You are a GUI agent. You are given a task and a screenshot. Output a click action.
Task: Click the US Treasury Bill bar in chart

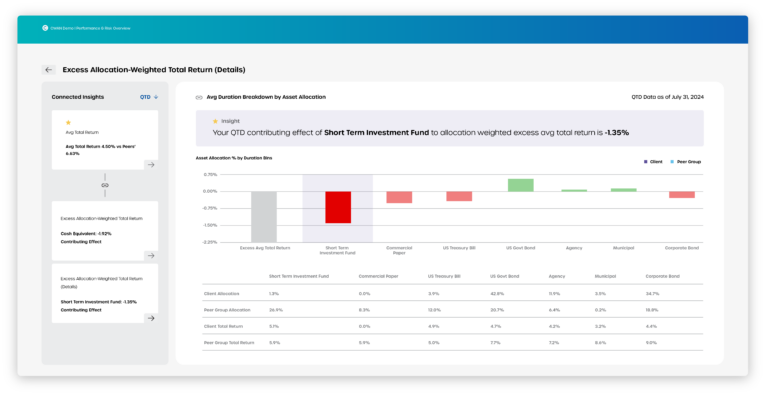[459, 196]
